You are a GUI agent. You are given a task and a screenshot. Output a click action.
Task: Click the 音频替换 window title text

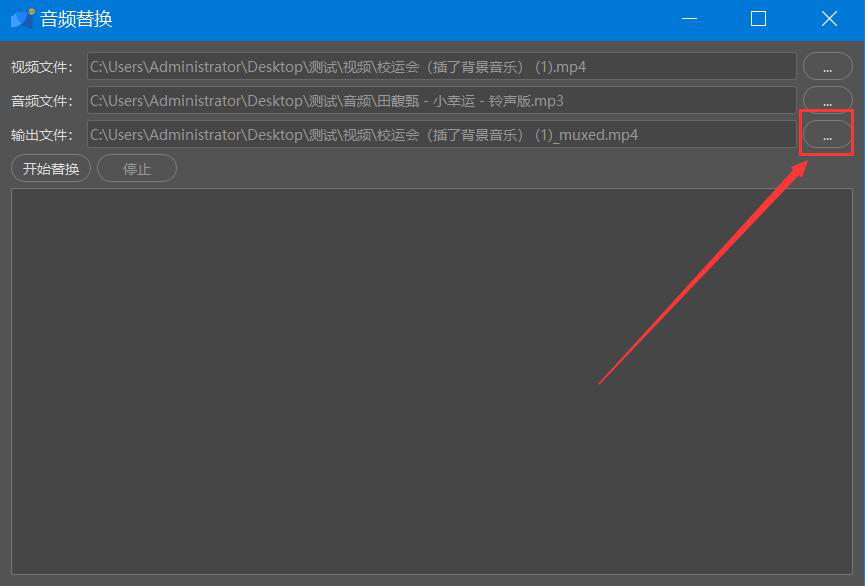[x=76, y=19]
